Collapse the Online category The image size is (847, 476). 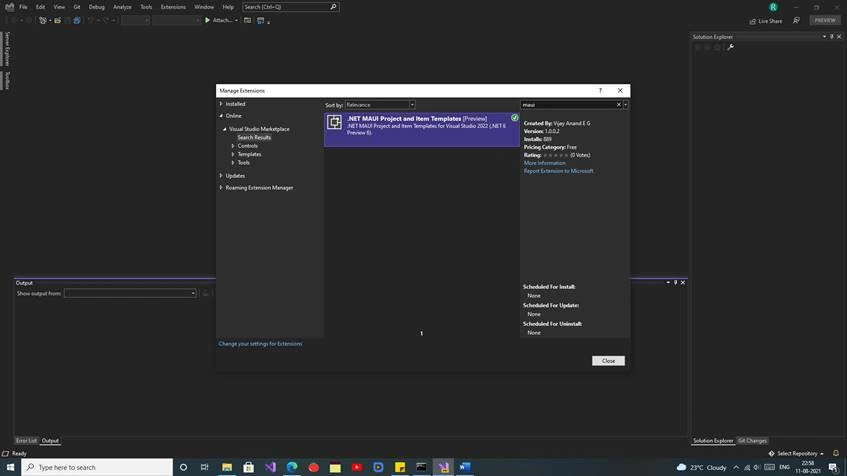(x=221, y=116)
